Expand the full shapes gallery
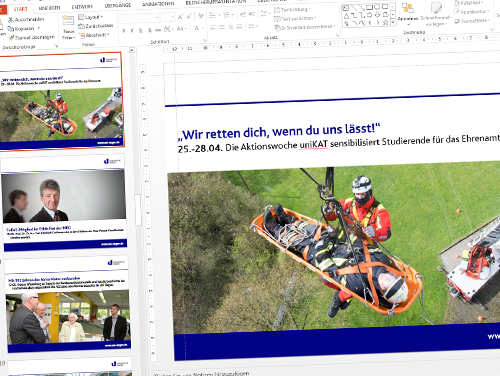Screen dimensions: 500x376 tap(393, 22)
